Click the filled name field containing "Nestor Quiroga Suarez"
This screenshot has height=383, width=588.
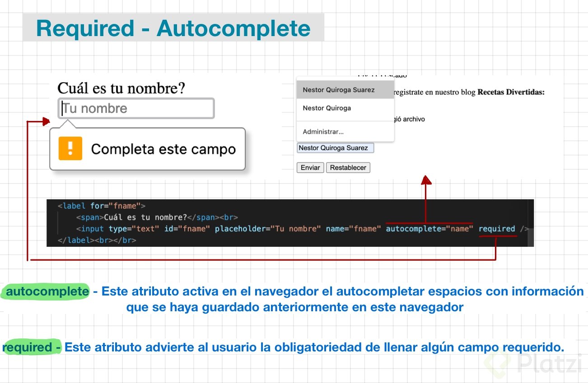pyautogui.click(x=336, y=148)
